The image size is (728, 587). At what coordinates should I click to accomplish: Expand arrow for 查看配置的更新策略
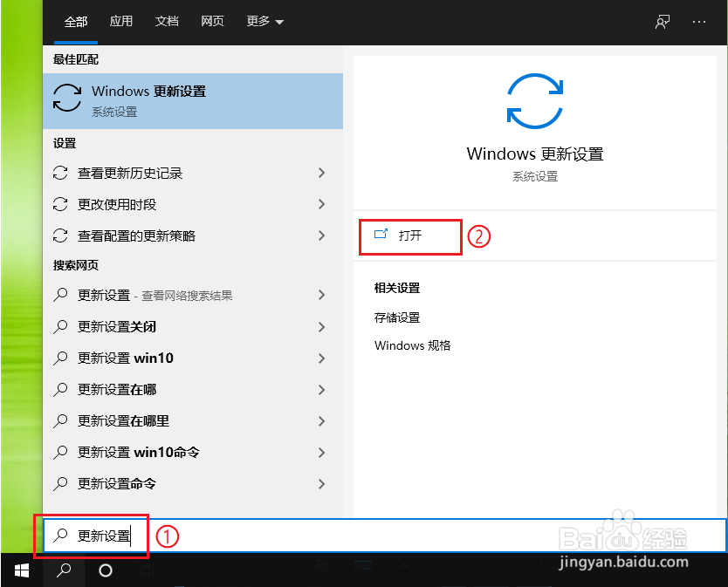click(x=322, y=235)
